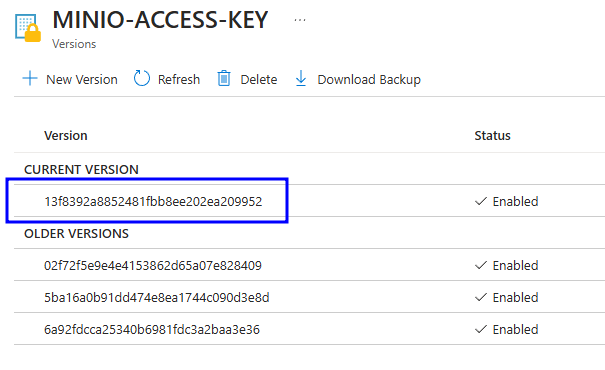Click checkmark icon beside current version Enabled
The height and width of the screenshot is (370, 605).
coord(481,201)
